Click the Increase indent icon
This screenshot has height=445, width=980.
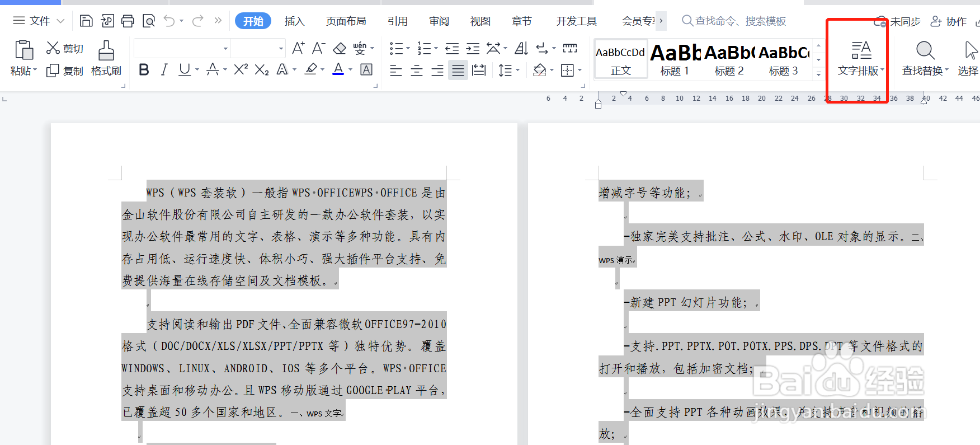473,49
